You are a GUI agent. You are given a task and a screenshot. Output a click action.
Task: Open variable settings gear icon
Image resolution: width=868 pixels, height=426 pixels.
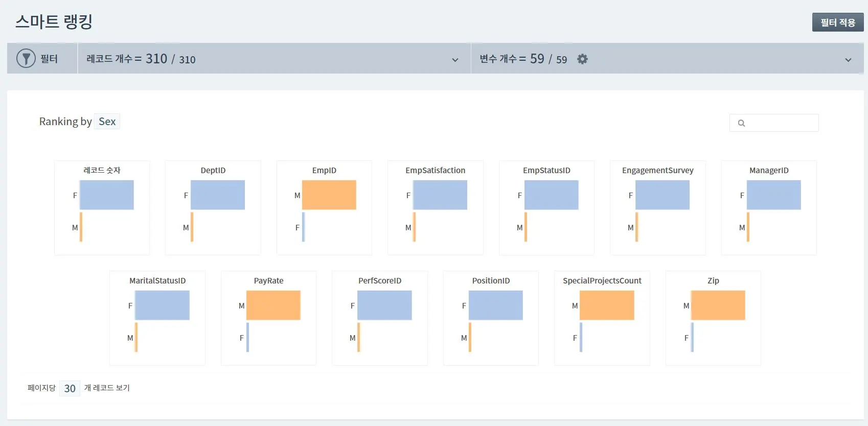click(x=582, y=59)
